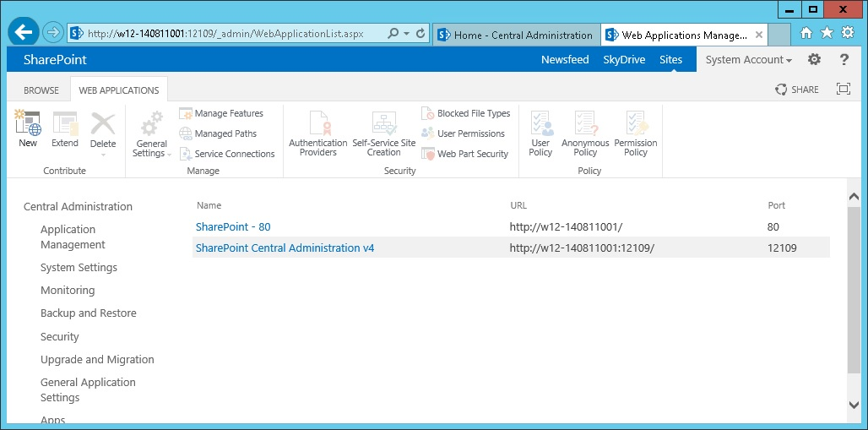Switch to Home - Central Administration browser tab

pyautogui.click(x=516, y=35)
